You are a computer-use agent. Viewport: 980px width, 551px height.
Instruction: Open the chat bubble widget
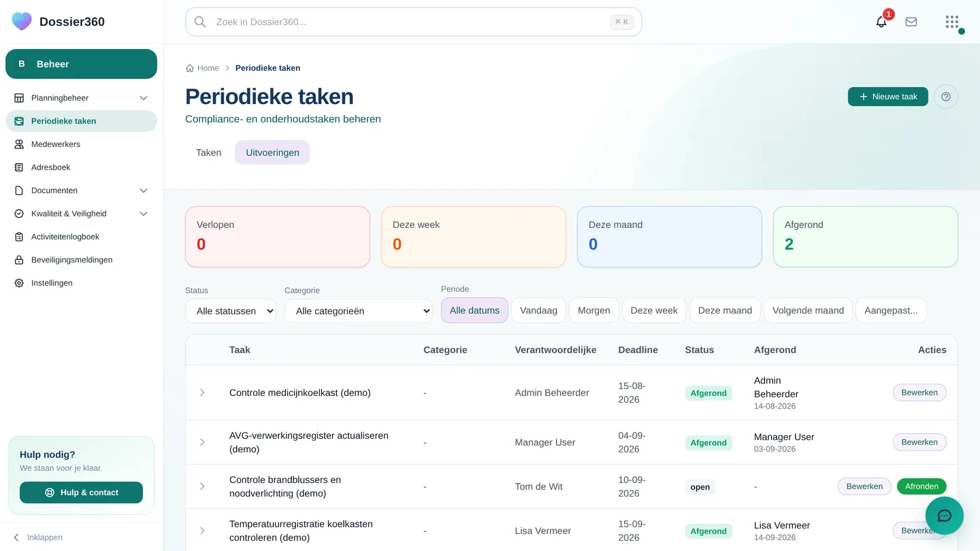tap(945, 516)
